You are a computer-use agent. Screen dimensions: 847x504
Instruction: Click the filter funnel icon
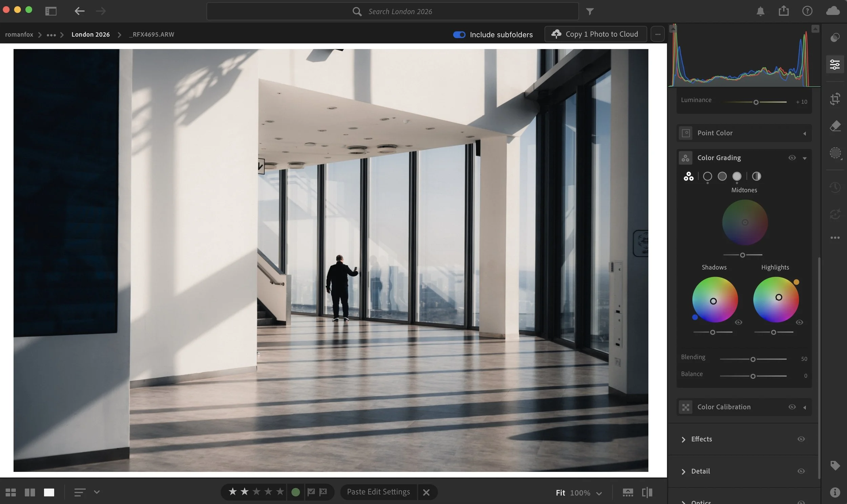pyautogui.click(x=590, y=12)
